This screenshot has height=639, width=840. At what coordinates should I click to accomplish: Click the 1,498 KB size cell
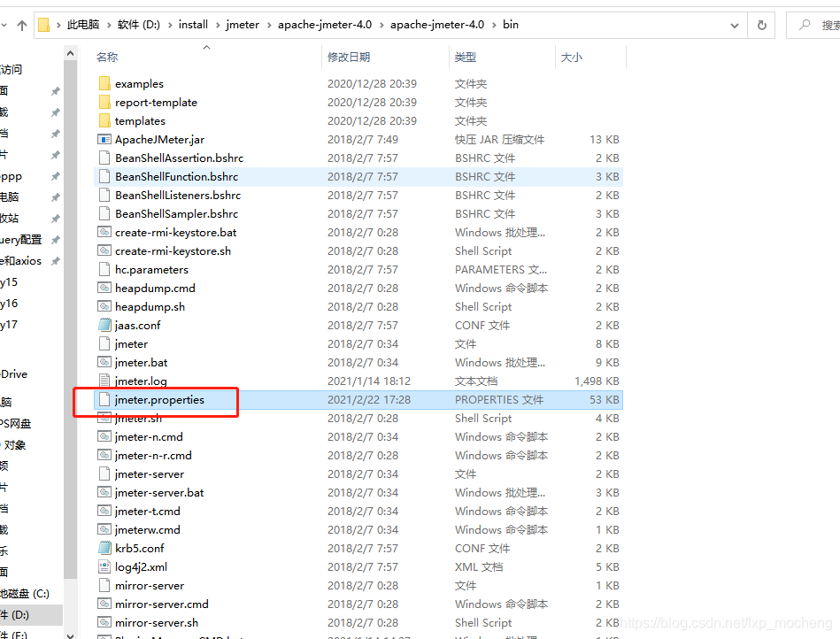(597, 381)
